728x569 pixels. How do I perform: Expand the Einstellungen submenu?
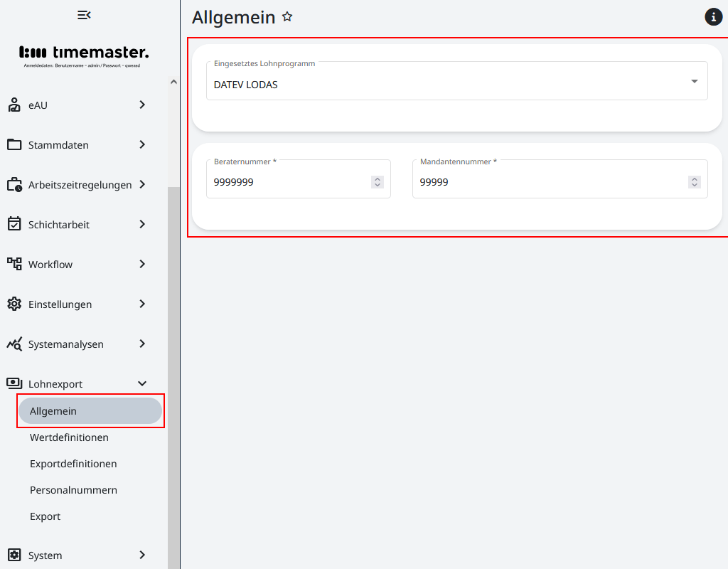pos(141,304)
